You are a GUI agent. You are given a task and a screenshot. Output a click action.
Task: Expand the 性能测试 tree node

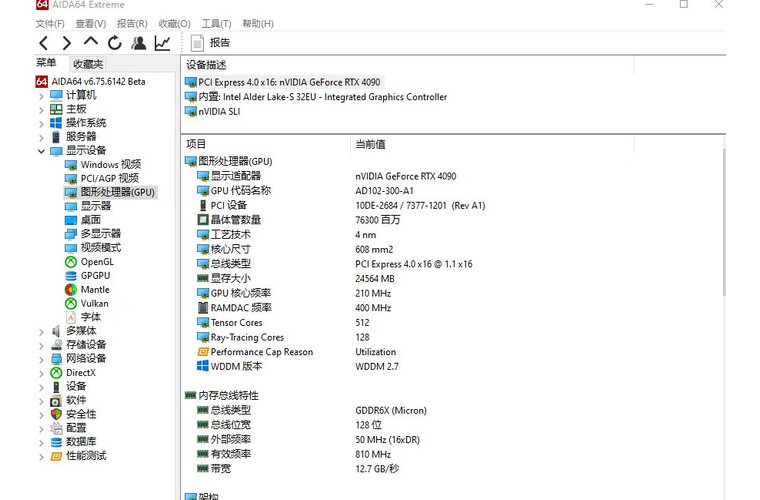tap(42, 456)
